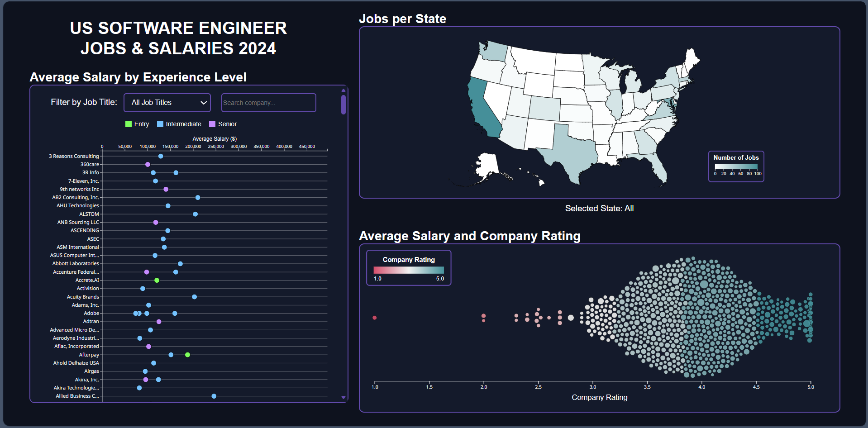Select the green Entry dot for Afterpay
The image size is (868, 428).
(x=187, y=355)
